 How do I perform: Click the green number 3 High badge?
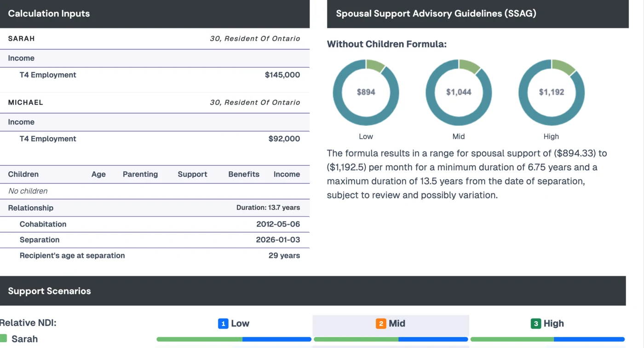coord(536,324)
